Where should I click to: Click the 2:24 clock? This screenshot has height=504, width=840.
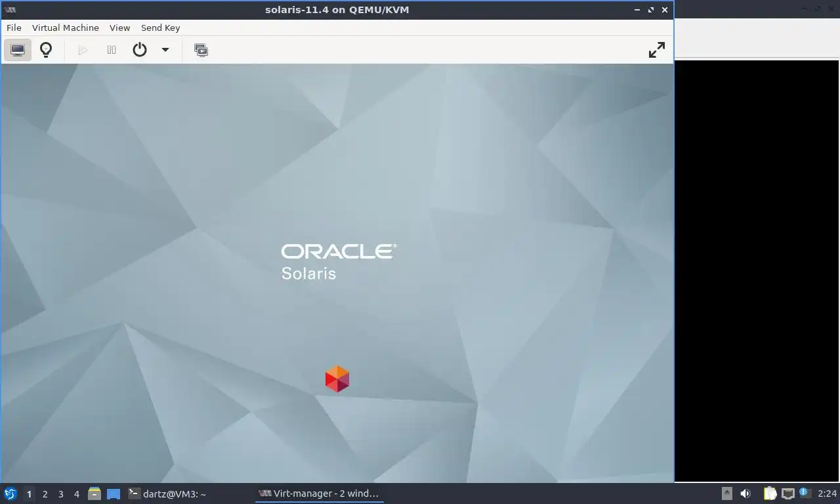pos(828,493)
